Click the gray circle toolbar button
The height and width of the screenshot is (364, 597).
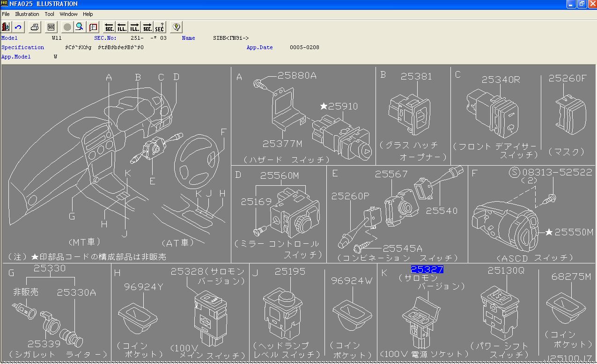click(x=67, y=27)
